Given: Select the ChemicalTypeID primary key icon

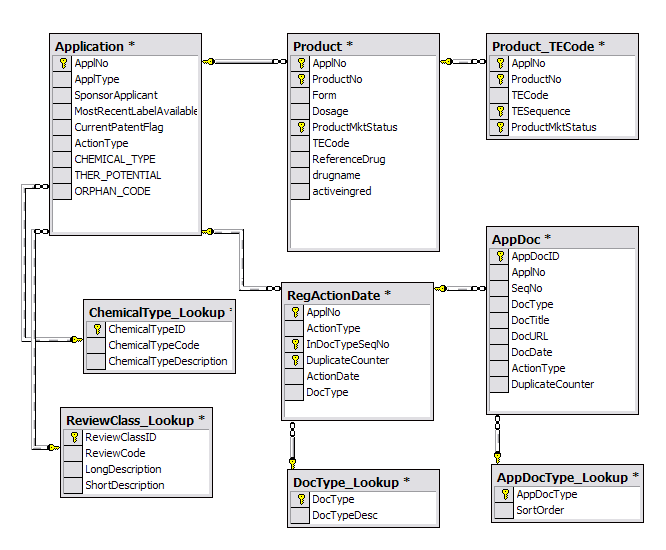Looking at the screenshot, I should coord(95,329).
